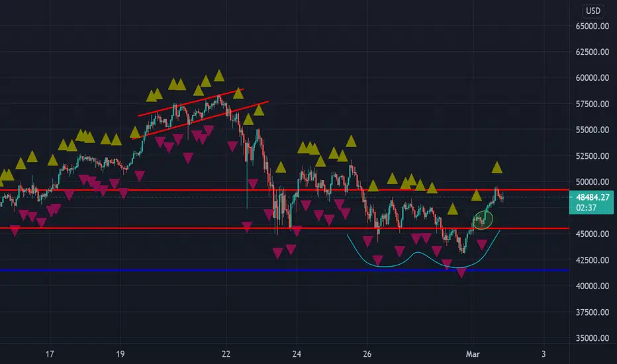Click the 55000.00 price scale label

[593, 130]
